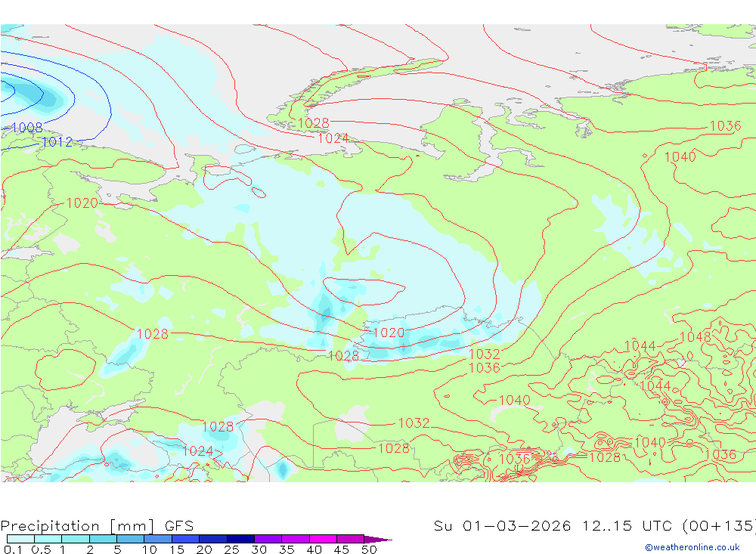The image size is (756, 554).
Task: Click the 20–25 mm legend color box
Action: pos(213,539)
